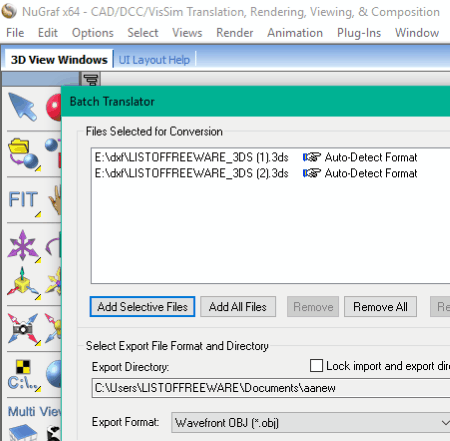Open the Options menu

pos(93,33)
